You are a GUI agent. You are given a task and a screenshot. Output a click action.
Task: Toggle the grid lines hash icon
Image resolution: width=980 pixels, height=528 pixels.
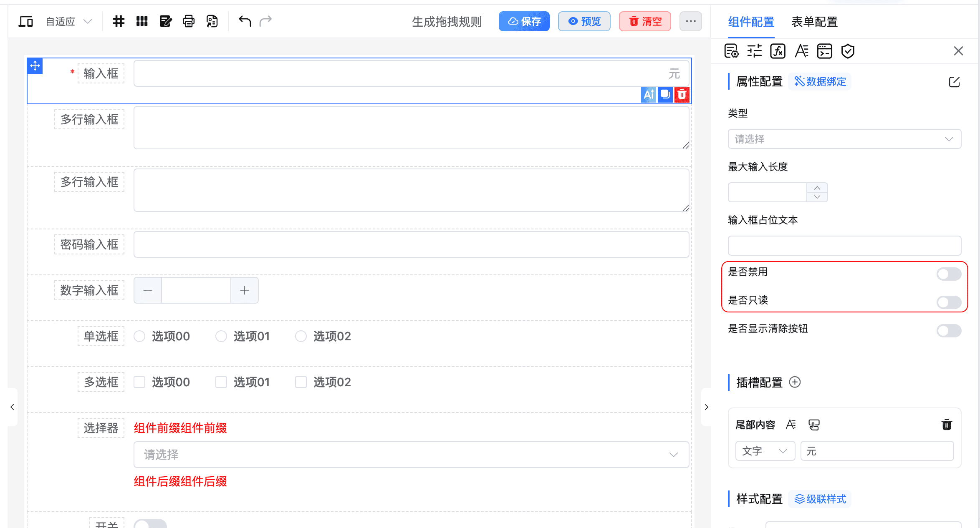coord(119,21)
